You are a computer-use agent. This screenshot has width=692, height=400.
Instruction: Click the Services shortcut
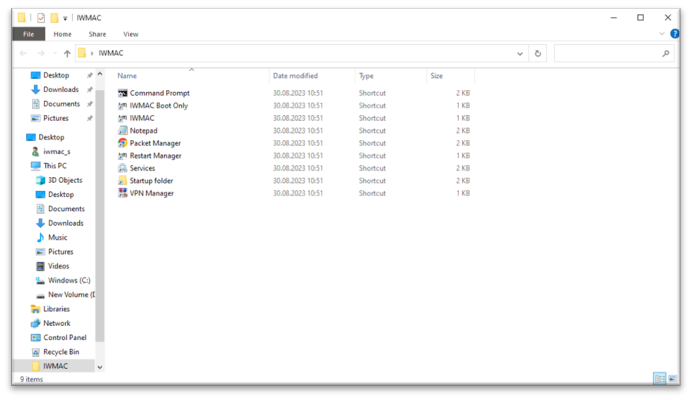pyautogui.click(x=142, y=168)
